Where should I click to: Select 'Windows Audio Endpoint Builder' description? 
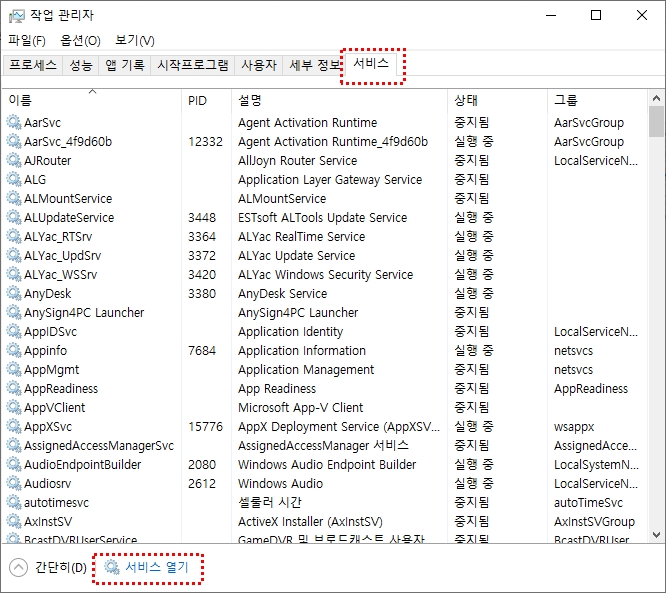[x=327, y=465]
